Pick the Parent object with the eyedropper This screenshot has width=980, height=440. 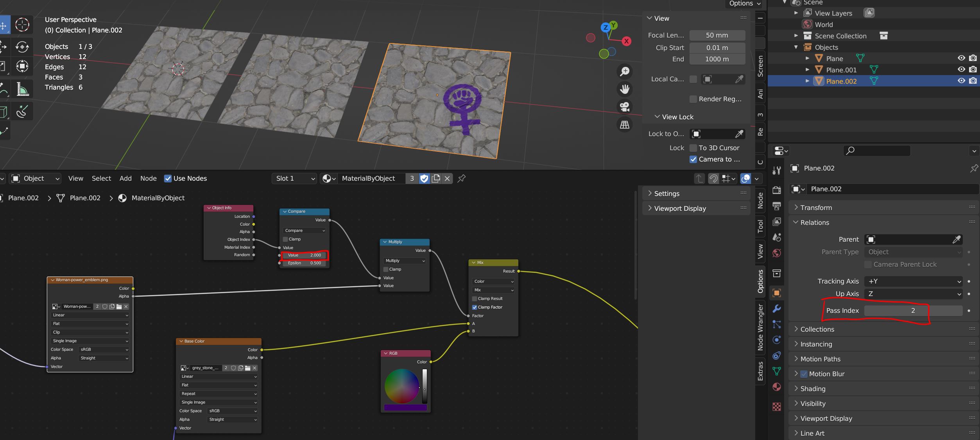click(956, 239)
